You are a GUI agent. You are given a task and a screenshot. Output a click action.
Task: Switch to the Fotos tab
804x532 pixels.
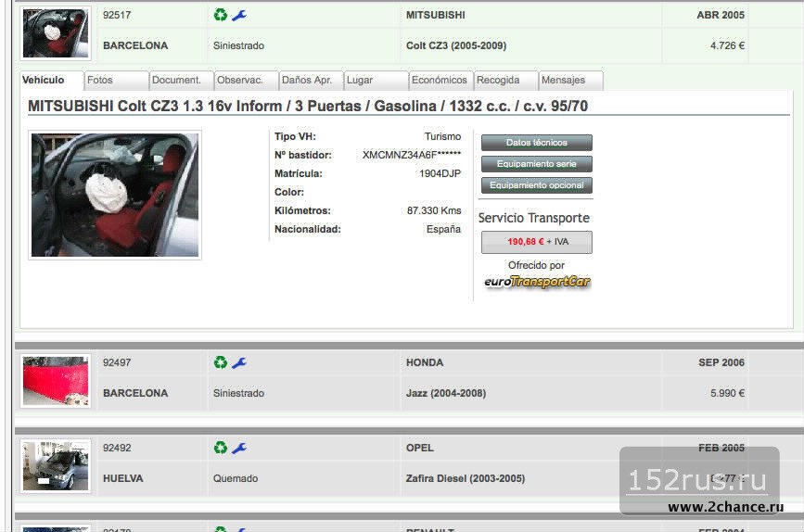[117, 81]
